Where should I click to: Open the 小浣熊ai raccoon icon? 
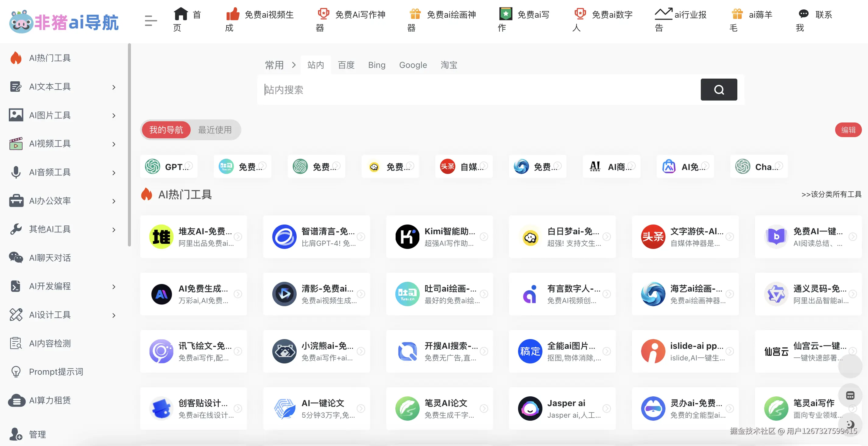point(284,351)
